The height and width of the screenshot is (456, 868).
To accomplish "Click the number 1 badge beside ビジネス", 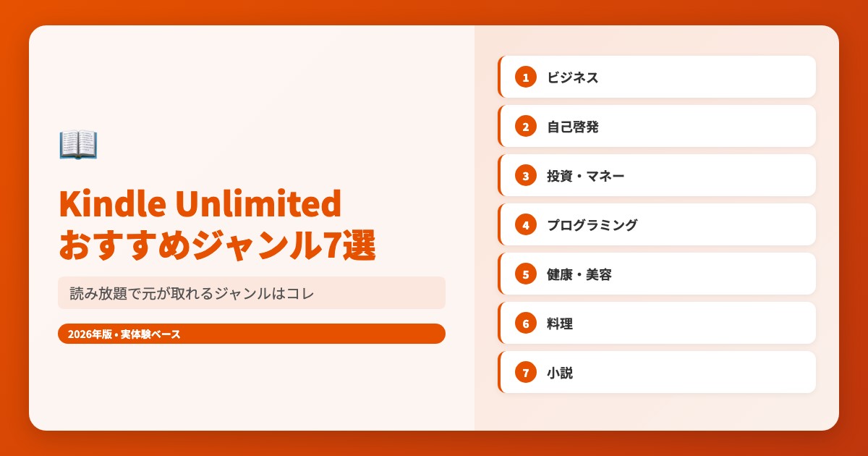I will coord(526,77).
